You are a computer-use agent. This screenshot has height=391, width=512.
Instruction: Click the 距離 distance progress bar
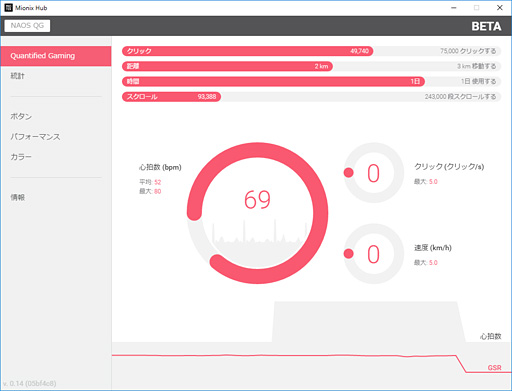click(x=227, y=66)
